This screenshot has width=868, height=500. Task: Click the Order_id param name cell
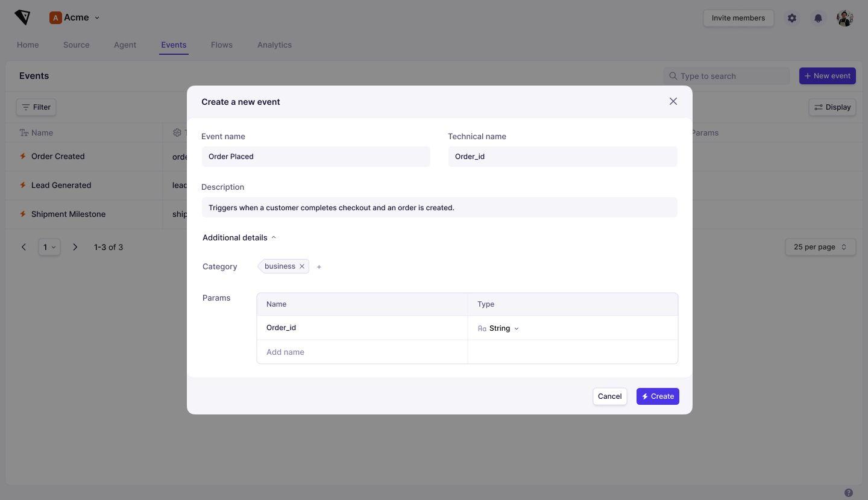coord(362,328)
